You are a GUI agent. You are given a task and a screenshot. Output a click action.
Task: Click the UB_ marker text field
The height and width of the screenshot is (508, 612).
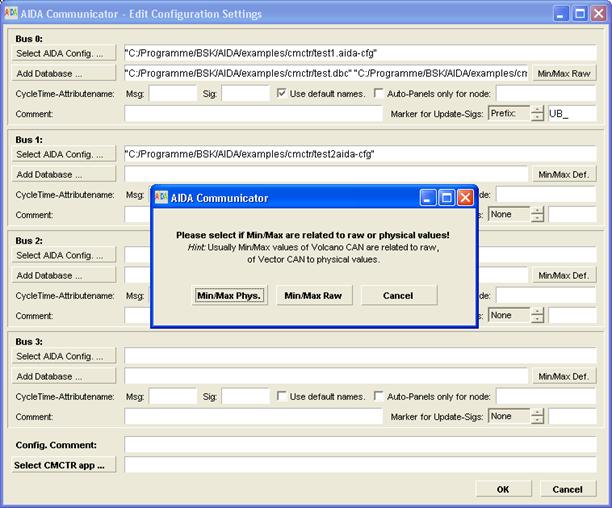(572, 114)
